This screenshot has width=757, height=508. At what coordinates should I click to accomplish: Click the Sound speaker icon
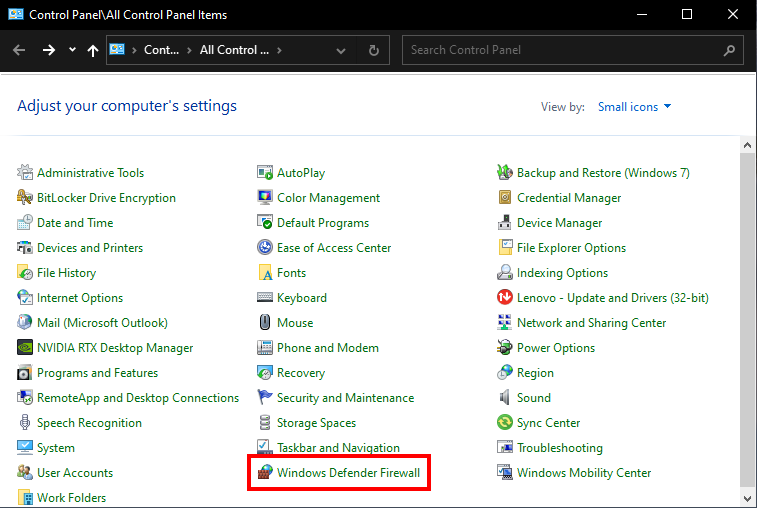pos(505,398)
